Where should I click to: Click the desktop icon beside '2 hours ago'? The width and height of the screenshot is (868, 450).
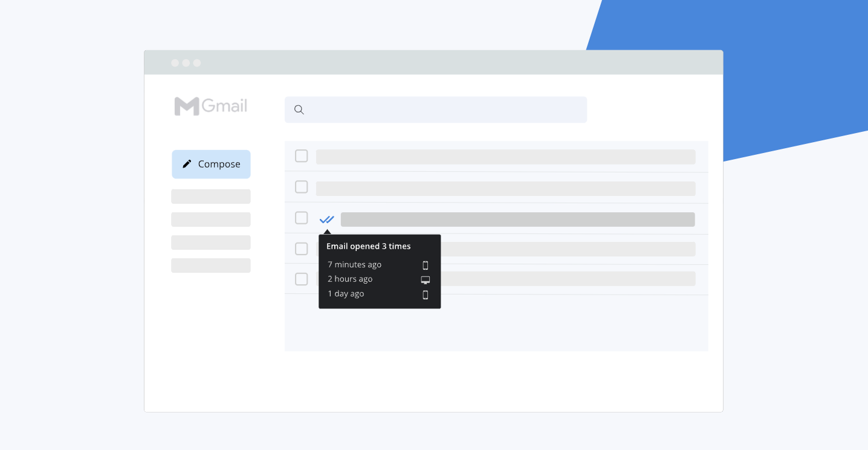click(426, 279)
